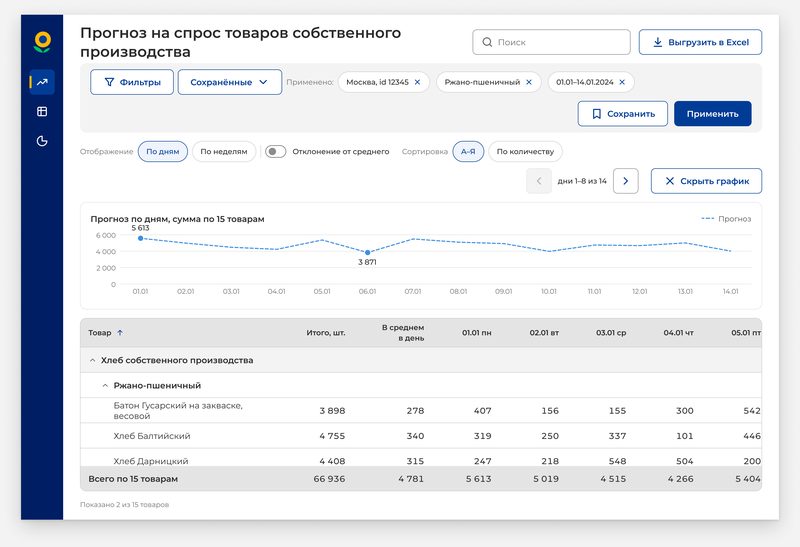Image resolution: width=800 pixels, height=547 pixels.
Task: Click Выгрузить в Excel button
Action: (701, 42)
